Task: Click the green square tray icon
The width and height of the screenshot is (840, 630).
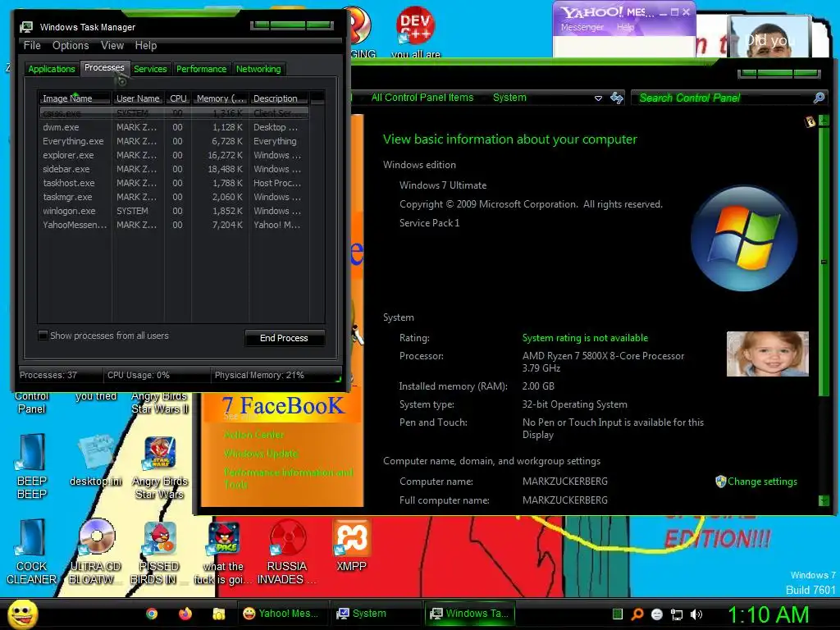Action: [617, 614]
